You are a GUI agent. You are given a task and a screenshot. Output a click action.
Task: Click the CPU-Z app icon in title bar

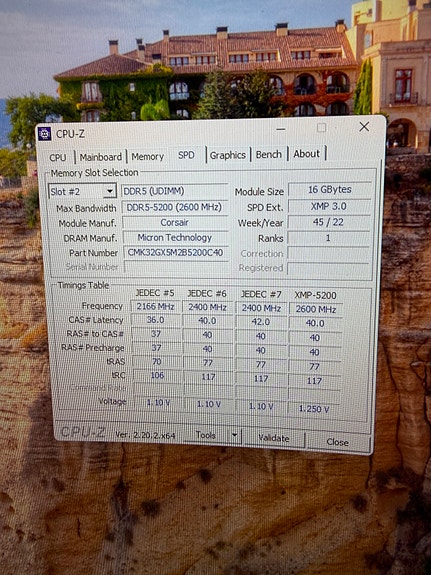[x=44, y=134]
